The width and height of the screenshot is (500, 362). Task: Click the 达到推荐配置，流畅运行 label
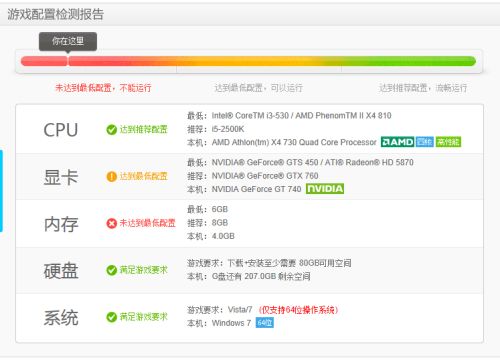(423, 88)
